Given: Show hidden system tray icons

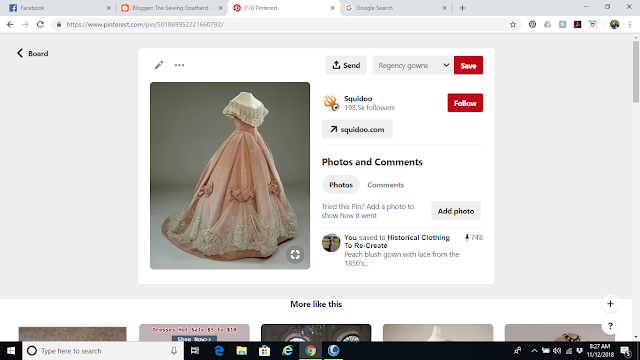Looking at the screenshot, I should pyautogui.click(x=534, y=351).
